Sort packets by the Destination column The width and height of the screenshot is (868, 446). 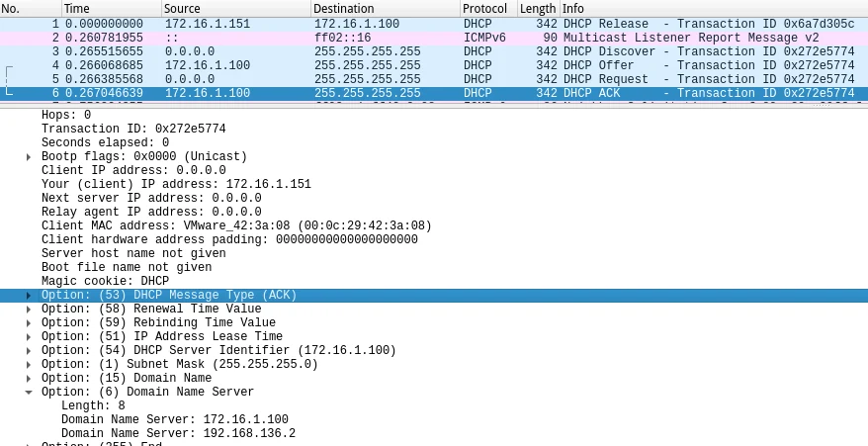pos(386,8)
